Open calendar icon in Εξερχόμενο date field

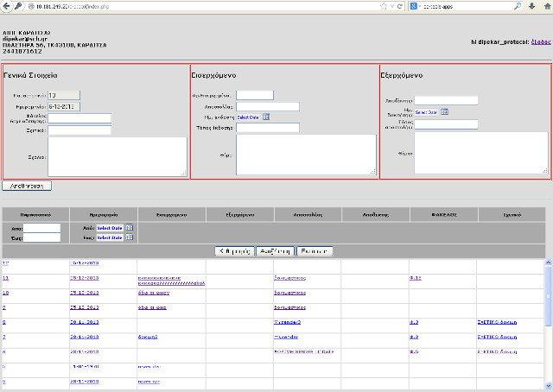click(x=444, y=111)
